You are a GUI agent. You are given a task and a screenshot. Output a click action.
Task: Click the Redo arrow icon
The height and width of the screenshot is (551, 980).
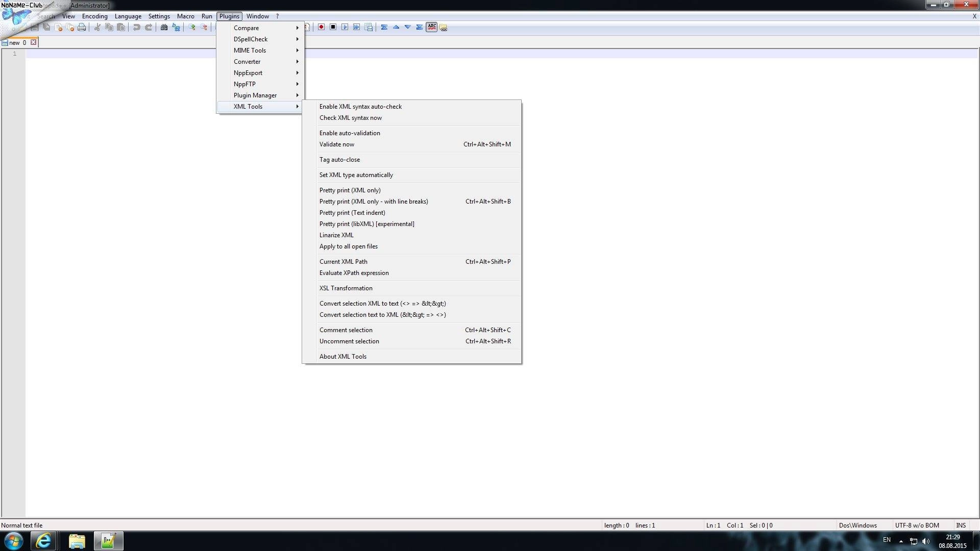click(149, 27)
